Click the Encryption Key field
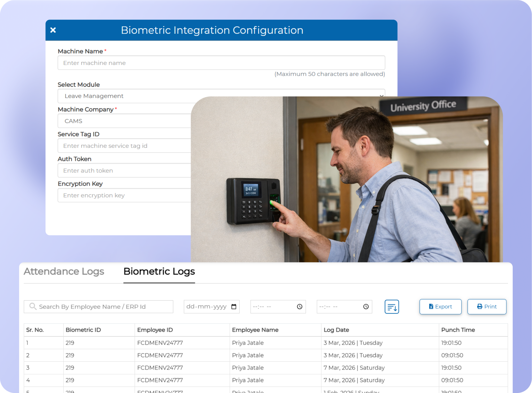Screen dimensions: 532x393 click(124, 195)
